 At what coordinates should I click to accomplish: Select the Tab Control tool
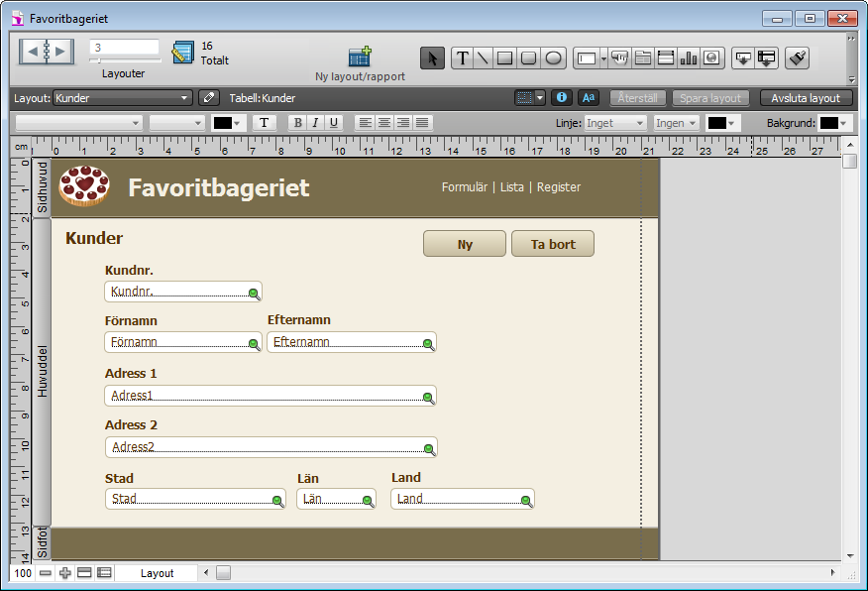click(643, 59)
